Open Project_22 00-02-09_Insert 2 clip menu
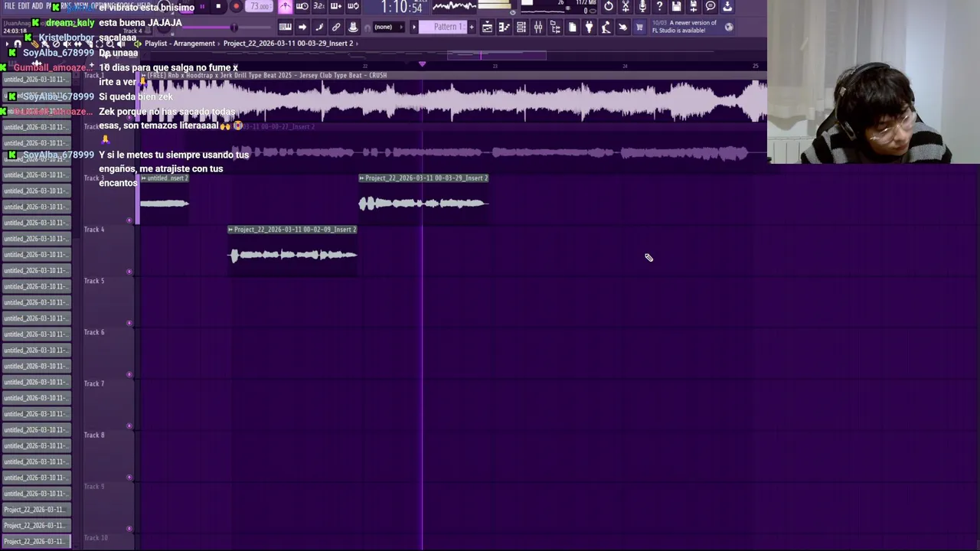Screen dimensions: 980x551 (x=231, y=230)
